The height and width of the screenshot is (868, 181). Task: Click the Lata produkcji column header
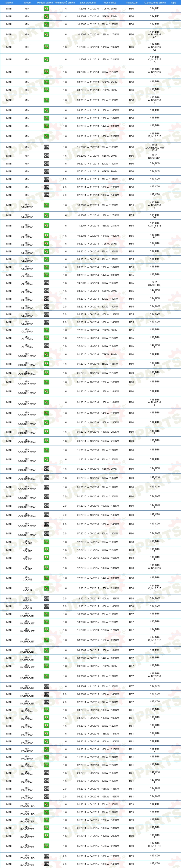(88, 2)
